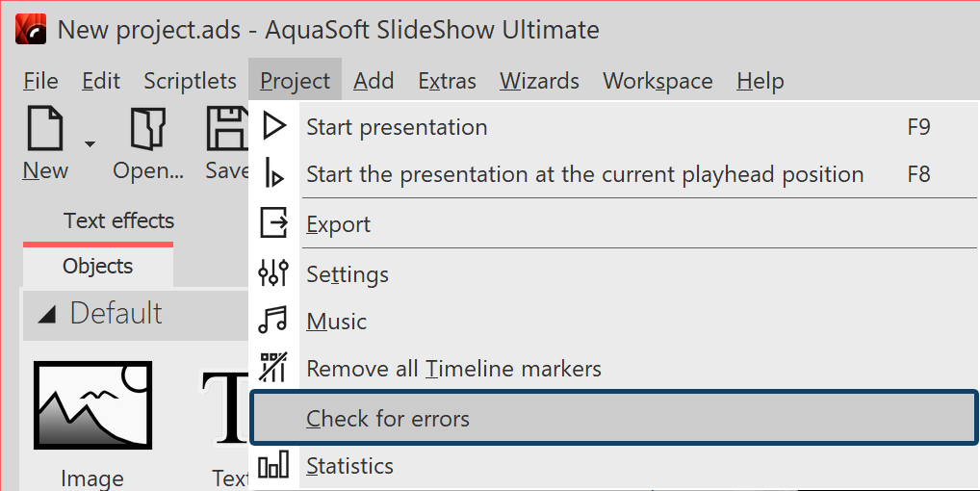The height and width of the screenshot is (491, 980).
Task: Collapse the Default objects group
Action: (x=48, y=314)
